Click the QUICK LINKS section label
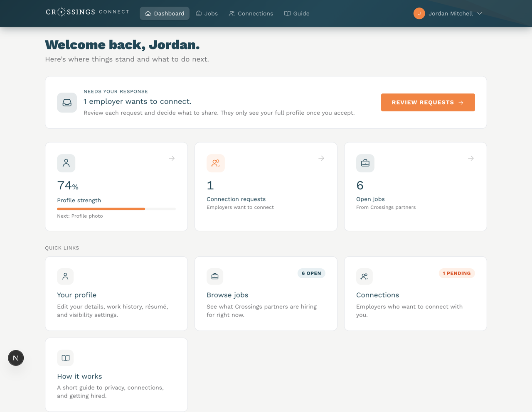The width and height of the screenshot is (532, 412). (x=62, y=248)
